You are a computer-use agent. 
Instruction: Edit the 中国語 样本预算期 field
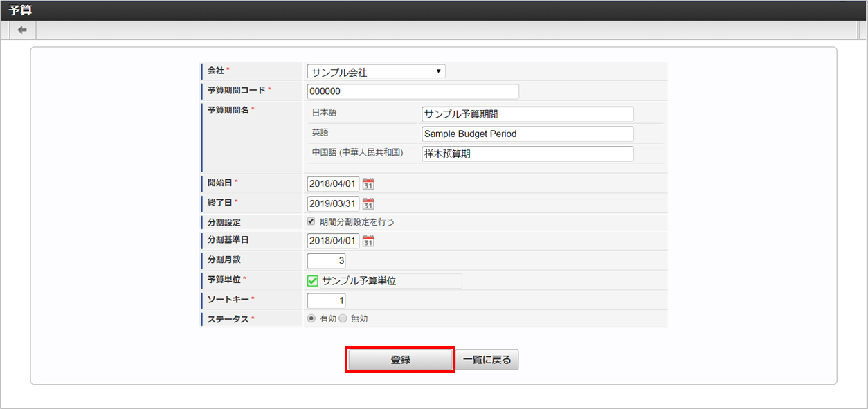[527, 154]
